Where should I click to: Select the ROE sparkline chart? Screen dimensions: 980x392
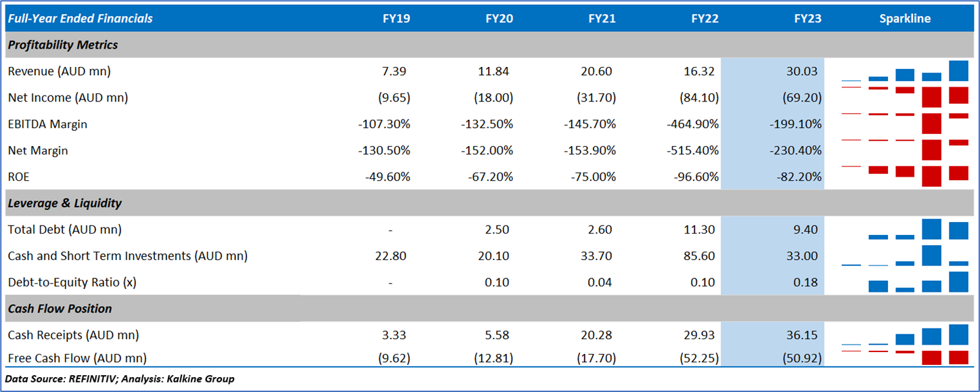click(905, 176)
